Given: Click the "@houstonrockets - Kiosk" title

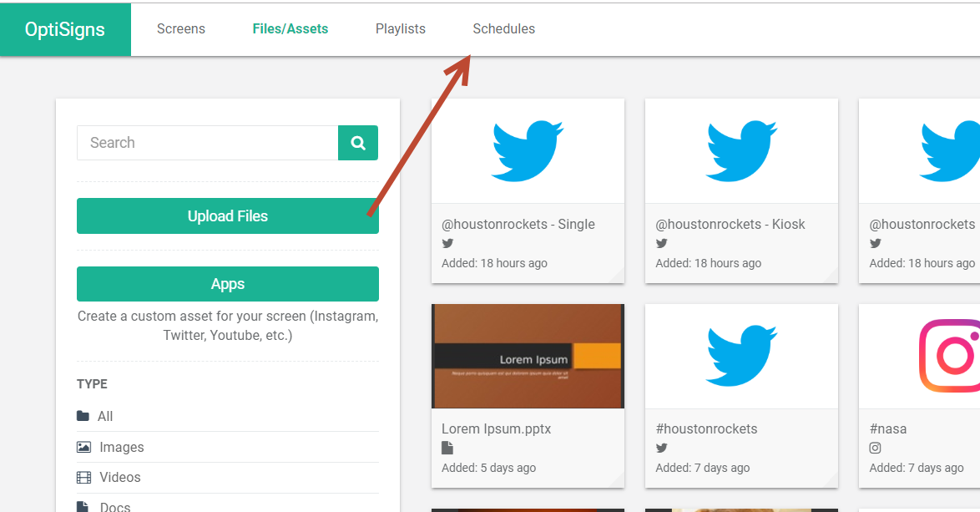Looking at the screenshot, I should pos(730,225).
